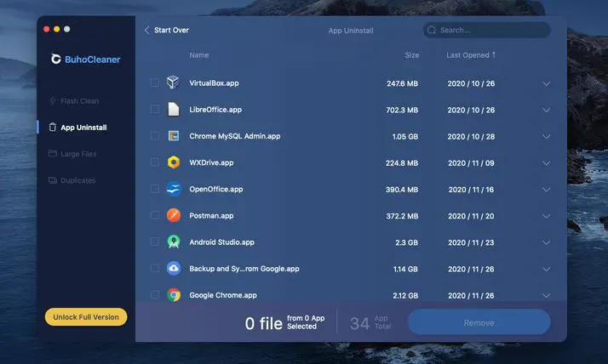608x364 pixels.
Task: Click the LibreOffice document icon
Action: (x=174, y=109)
